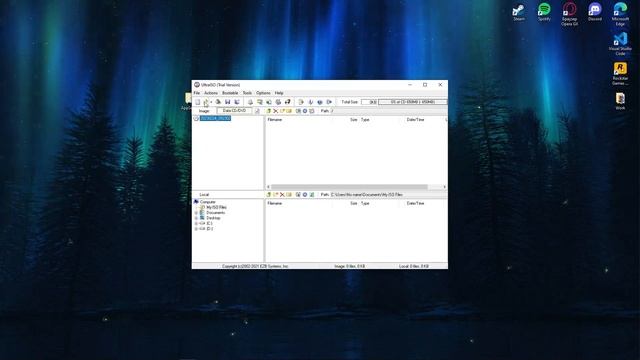Open the Visual Studio Code desktop shortcut
This screenshot has height=360, width=640.
click(620, 44)
